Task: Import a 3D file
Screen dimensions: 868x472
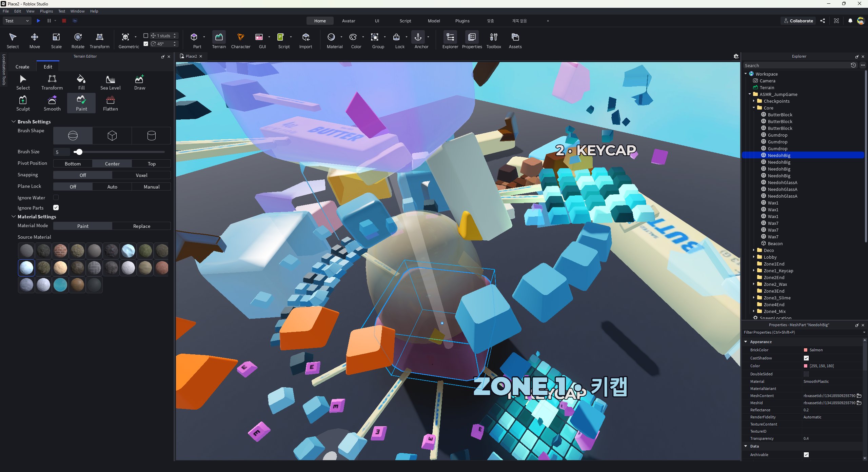Action: click(305, 40)
